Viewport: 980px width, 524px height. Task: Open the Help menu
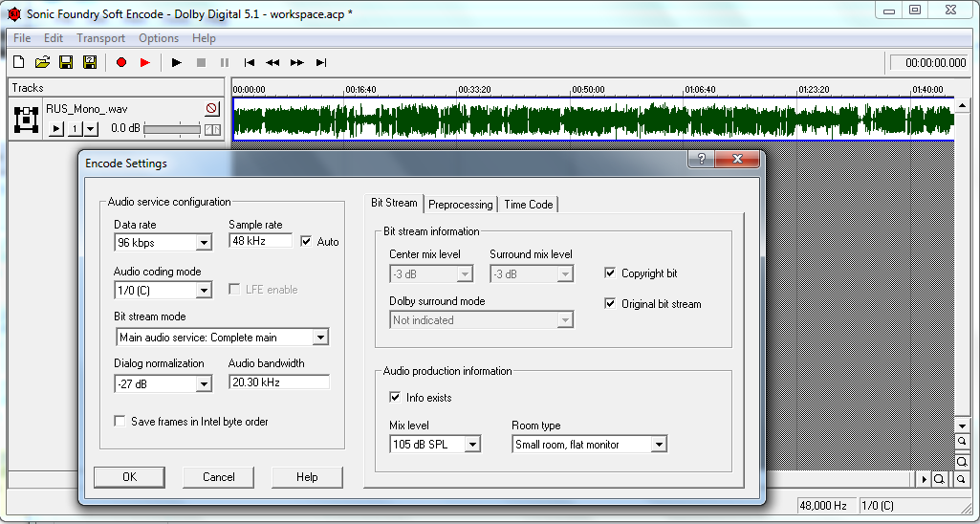(204, 38)
